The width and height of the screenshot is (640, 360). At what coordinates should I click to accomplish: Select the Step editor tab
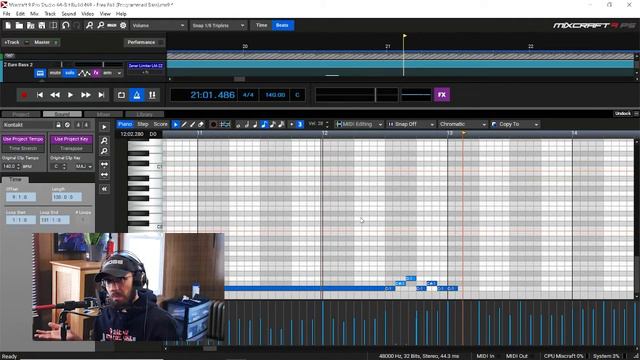tap(143, 124)
